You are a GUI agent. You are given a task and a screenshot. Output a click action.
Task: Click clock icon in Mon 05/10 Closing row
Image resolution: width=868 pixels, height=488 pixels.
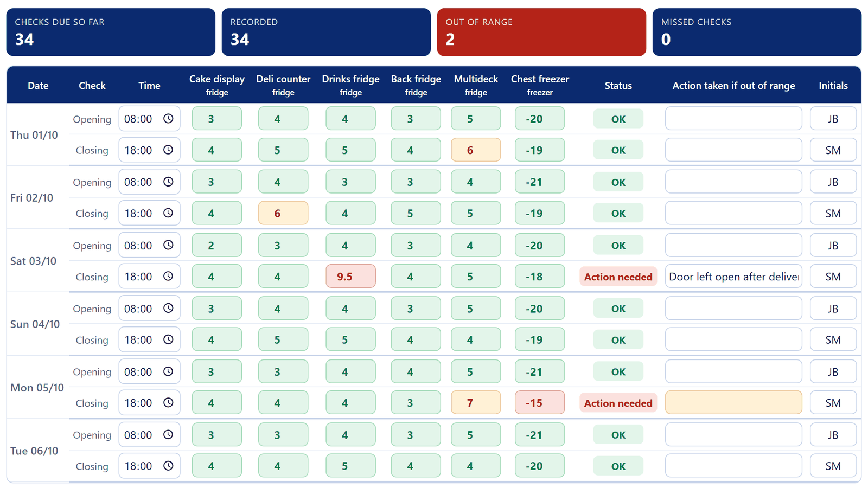click(168, 403)
